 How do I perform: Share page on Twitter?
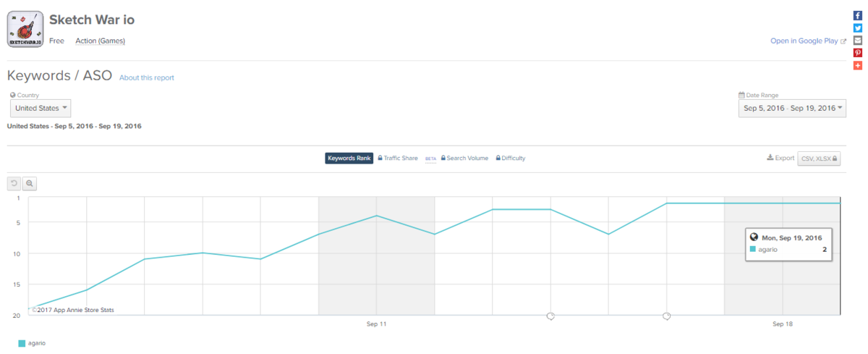tap(858, 28)
